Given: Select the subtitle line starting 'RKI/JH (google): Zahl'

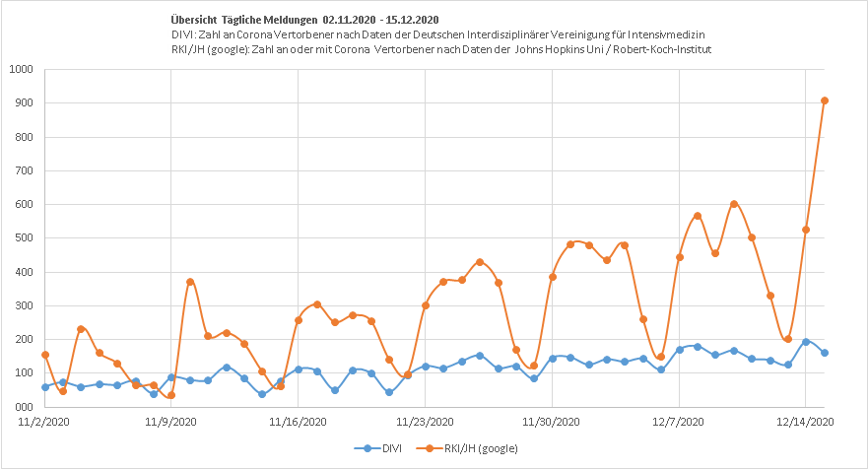Looking at the screenshot, I should pyautogui.click(x=440, y=49).
